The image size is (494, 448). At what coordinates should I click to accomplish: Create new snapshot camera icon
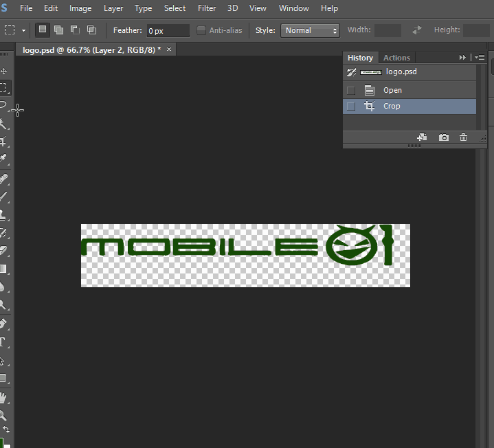(444, 137)
